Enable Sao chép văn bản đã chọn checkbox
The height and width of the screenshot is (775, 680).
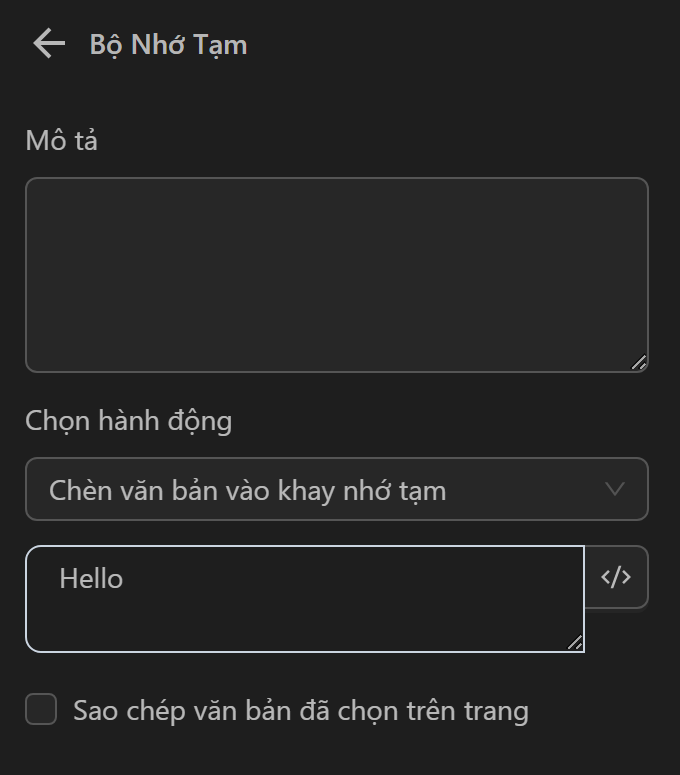point(41,710)
